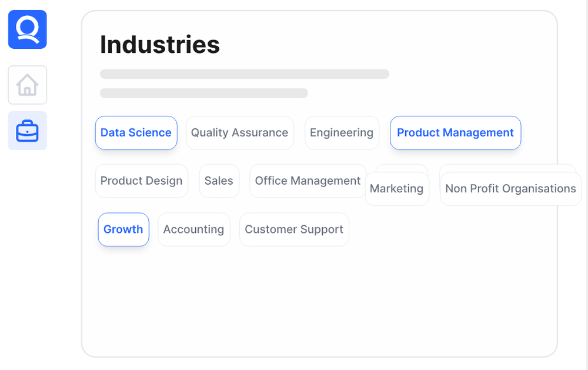
Task: Choose the Engineering chip
Action: [342, 133]
